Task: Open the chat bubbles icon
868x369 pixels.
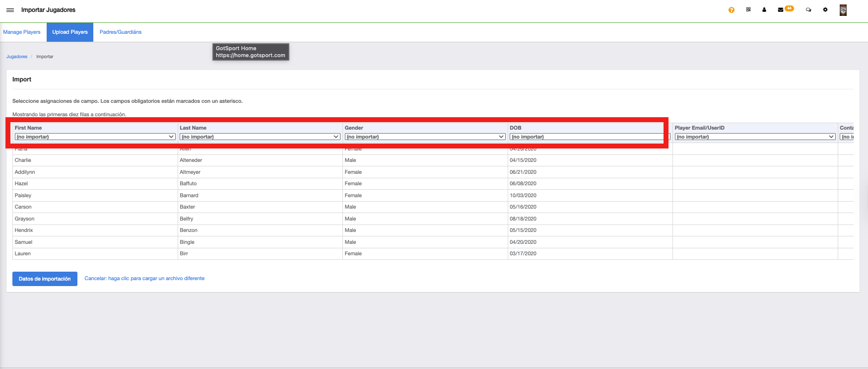Action: 808,10
